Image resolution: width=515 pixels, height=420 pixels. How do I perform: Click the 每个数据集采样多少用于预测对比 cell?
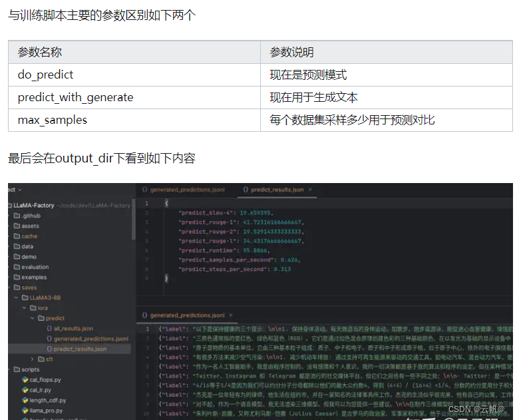pos(387,120)
